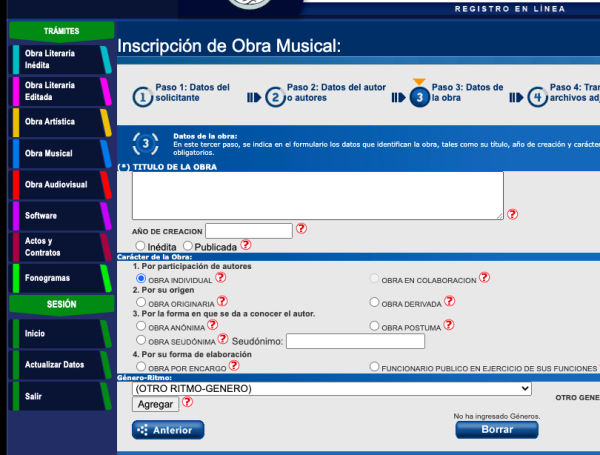Go to Paso 1: Datos del solicitante
This screenshot has height=455, width=600.
point(192,93)
